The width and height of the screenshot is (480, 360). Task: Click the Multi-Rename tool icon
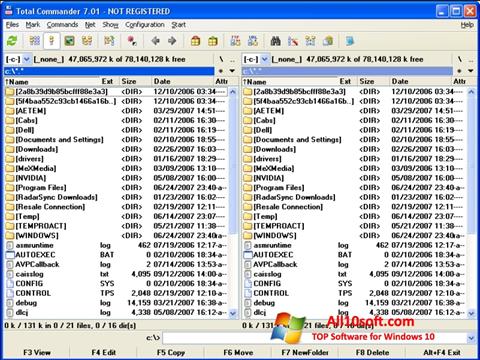(293, 41)
